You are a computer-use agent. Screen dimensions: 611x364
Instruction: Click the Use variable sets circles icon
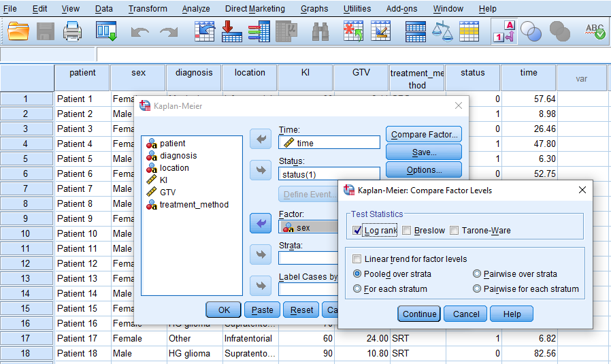[531, 31]
